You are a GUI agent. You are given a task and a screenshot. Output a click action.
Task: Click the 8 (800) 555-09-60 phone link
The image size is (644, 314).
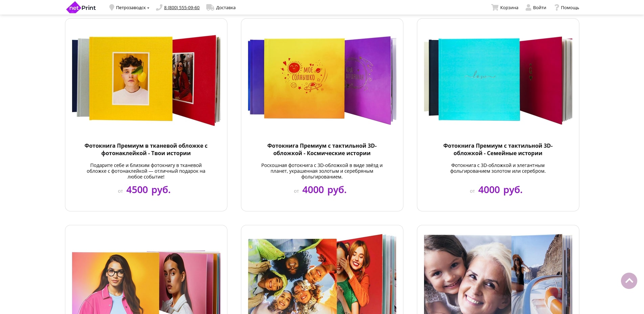[x=182, y=8]
